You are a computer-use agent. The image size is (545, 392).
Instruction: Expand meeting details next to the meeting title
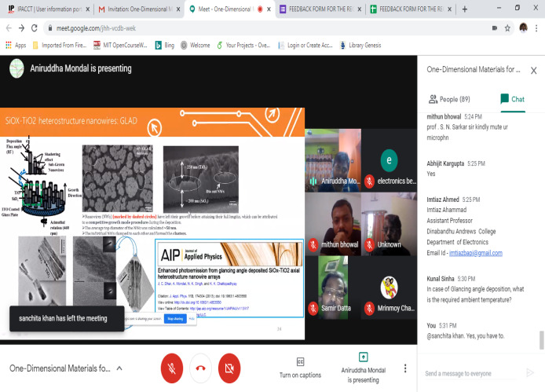coord(119,368)
